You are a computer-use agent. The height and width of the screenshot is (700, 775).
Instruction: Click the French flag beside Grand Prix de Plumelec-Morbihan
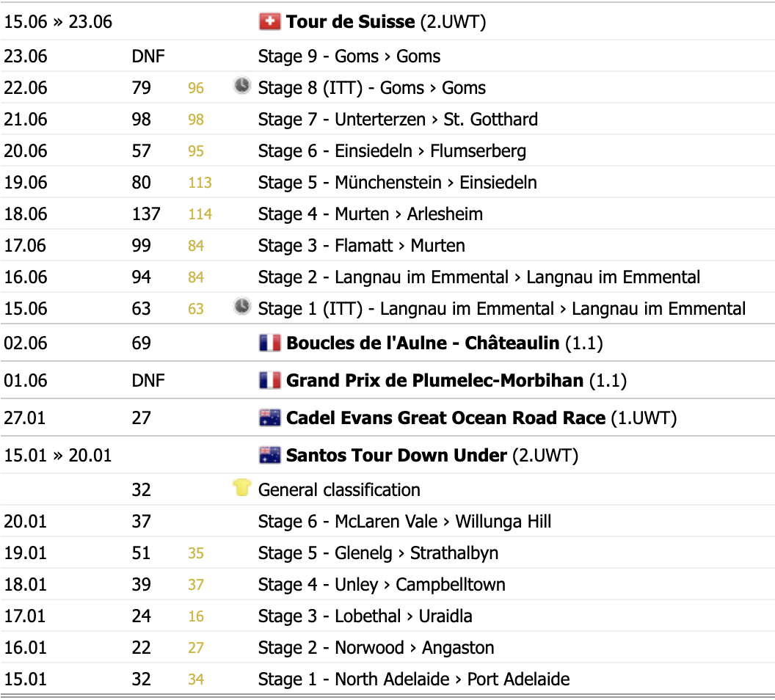270,380
